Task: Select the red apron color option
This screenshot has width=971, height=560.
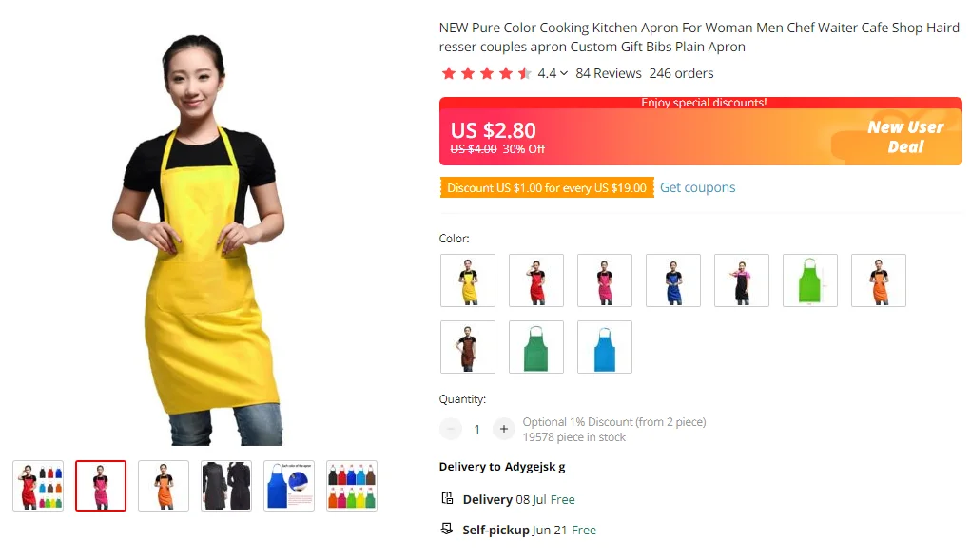Action: pos(536,280)
